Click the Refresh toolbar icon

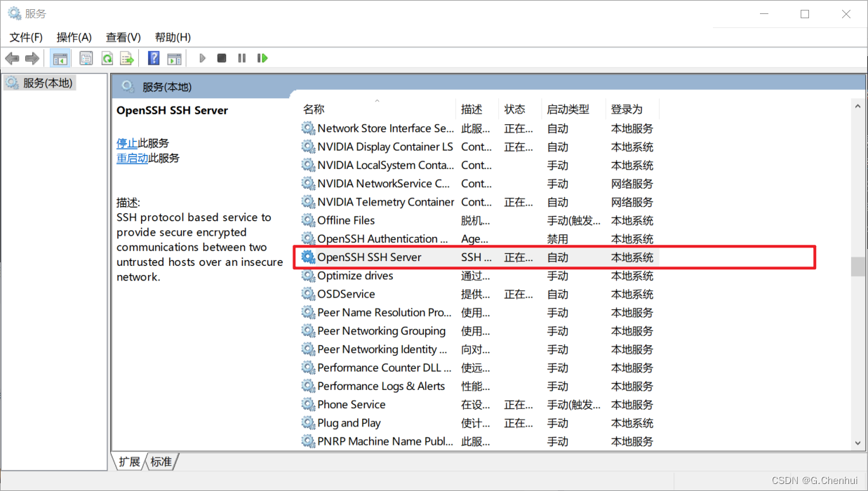pyautogui.click(x=107, y=58)
